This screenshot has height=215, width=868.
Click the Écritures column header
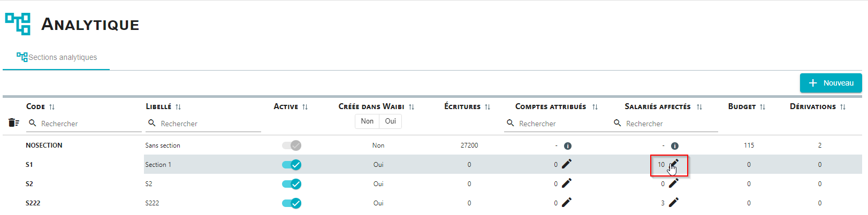point(462,107)
